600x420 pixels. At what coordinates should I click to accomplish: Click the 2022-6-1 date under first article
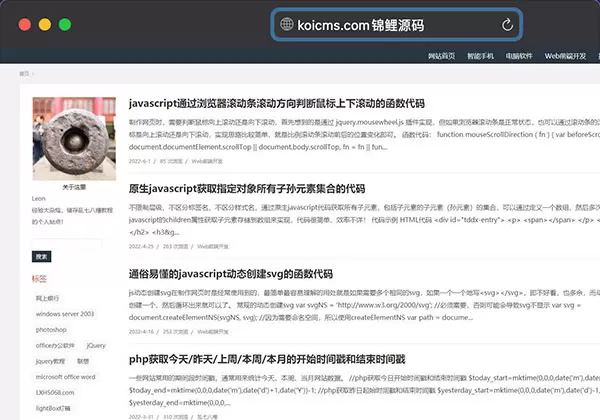[x=140, y=161]
